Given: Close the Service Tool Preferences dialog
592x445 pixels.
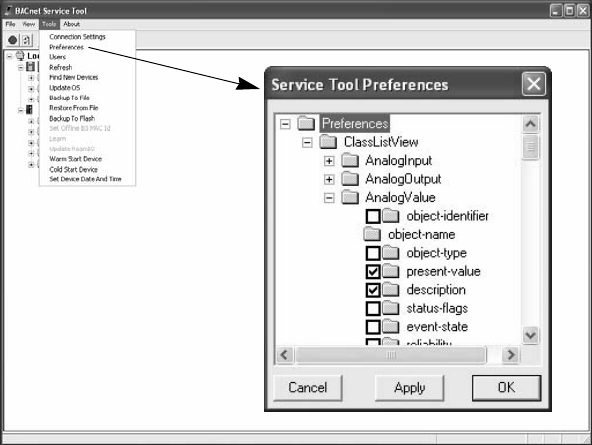Looking at the screenshot, I should tap(533, 84).
